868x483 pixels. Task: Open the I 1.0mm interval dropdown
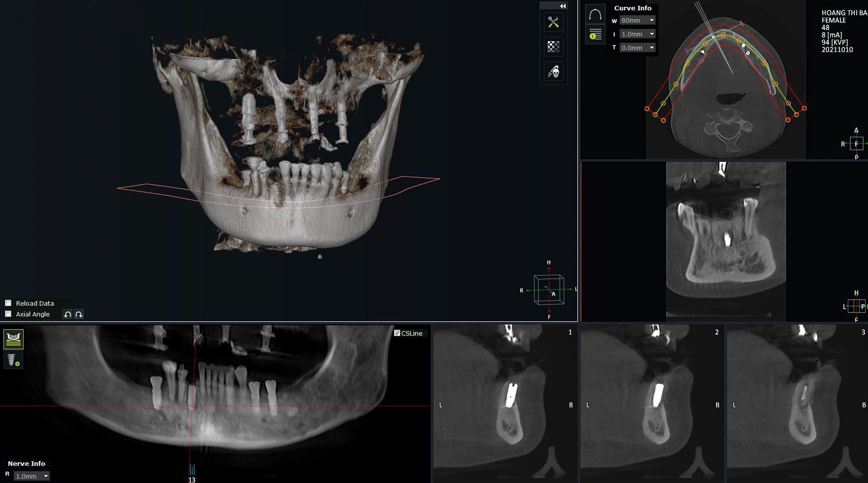pos(638,34)
